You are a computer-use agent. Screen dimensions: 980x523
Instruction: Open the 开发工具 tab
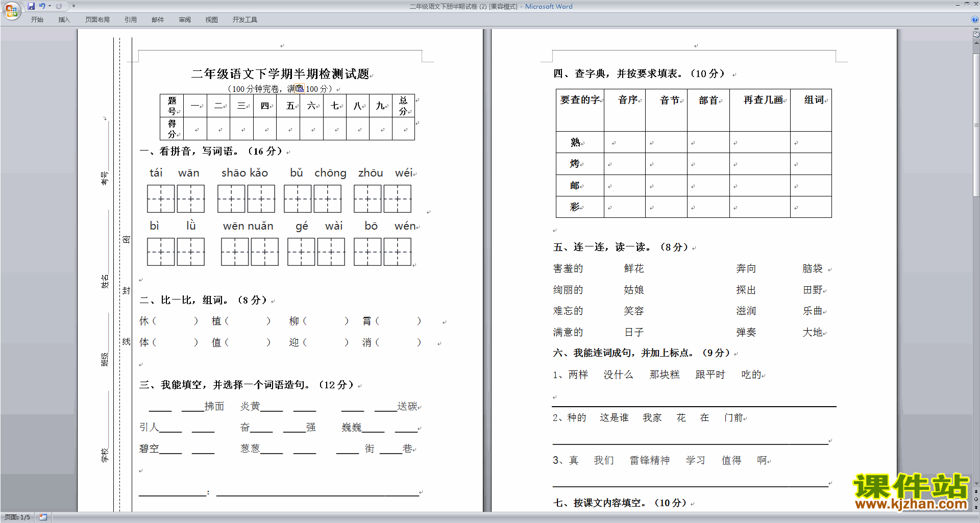coord(245,20)
